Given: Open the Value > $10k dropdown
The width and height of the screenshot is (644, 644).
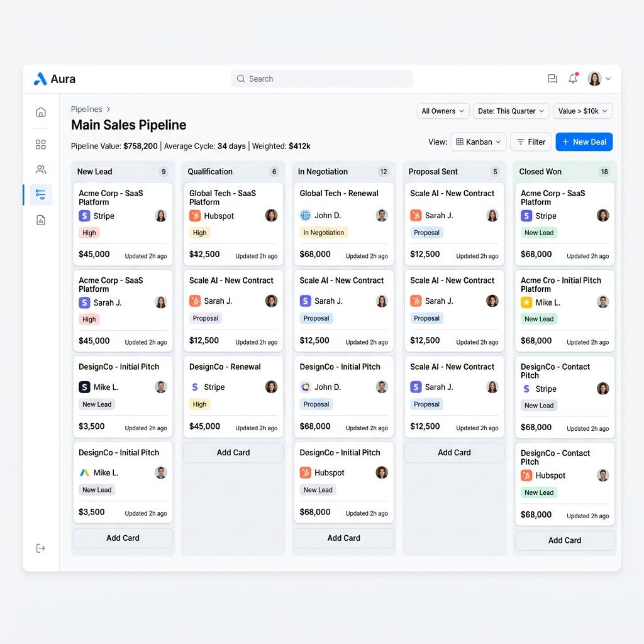Looking at the screenshot, I should 583,111.
